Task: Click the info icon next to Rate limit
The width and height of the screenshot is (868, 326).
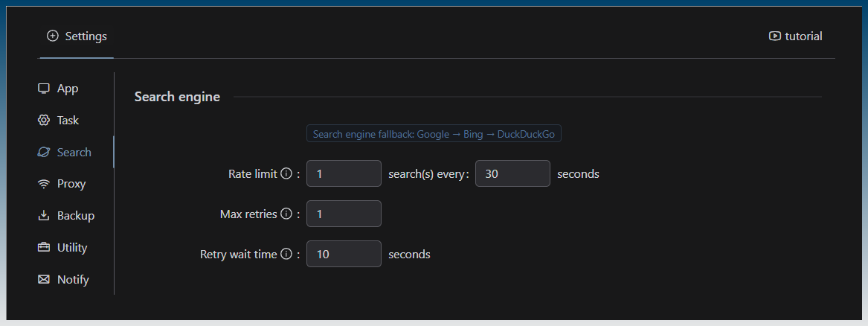Action: click(286, 174)
